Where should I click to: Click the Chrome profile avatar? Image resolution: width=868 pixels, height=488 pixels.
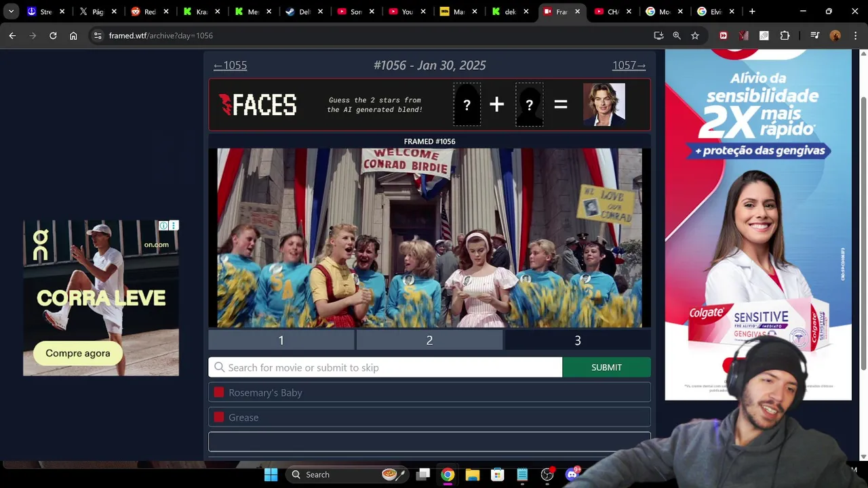(835, 35)
